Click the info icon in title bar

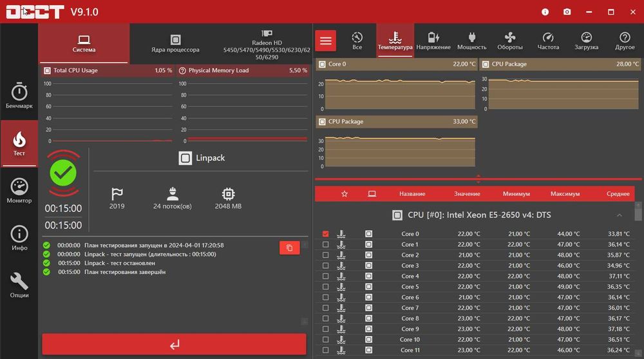click(545, 12)
